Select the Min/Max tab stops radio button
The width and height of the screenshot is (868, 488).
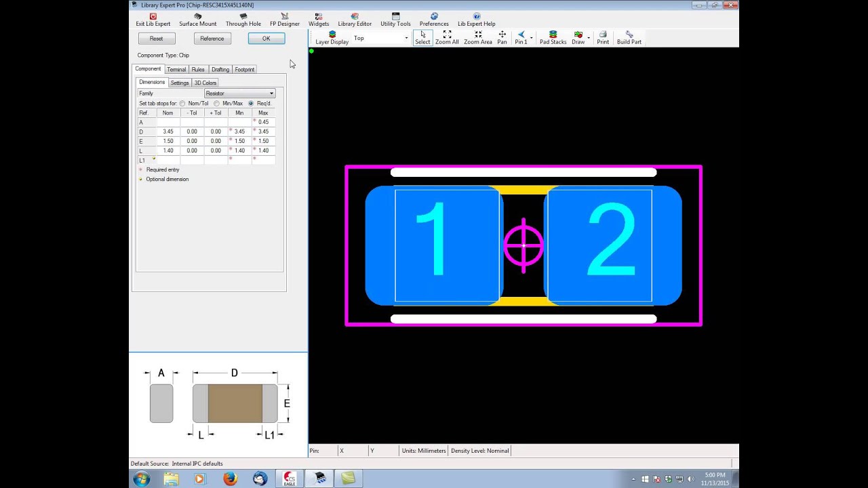coord(216,104)
